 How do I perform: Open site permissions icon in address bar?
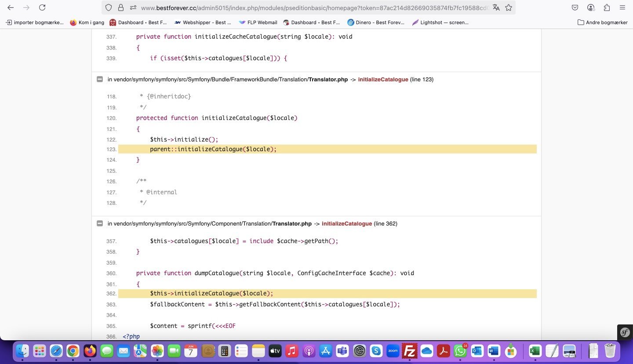(x=133, y=7)
